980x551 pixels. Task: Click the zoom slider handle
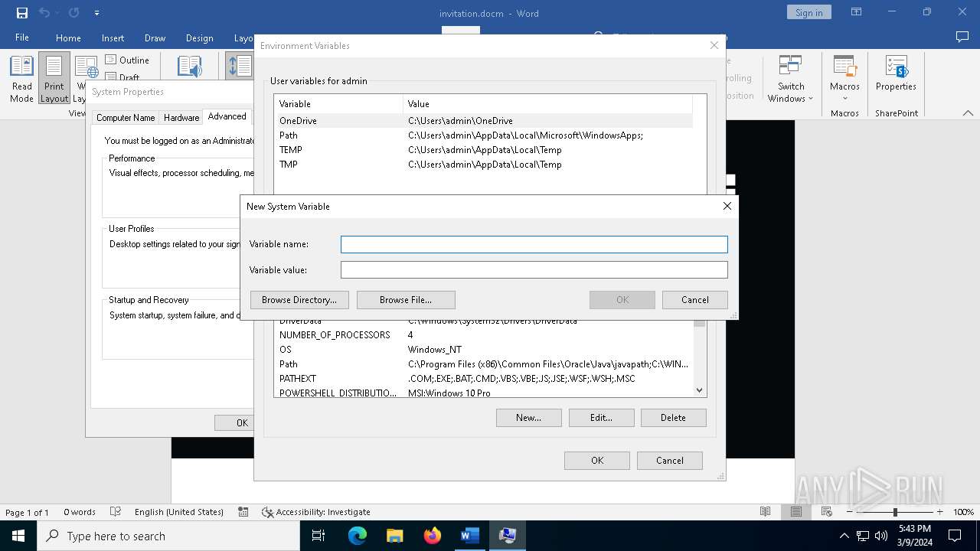tap(895, 512)
